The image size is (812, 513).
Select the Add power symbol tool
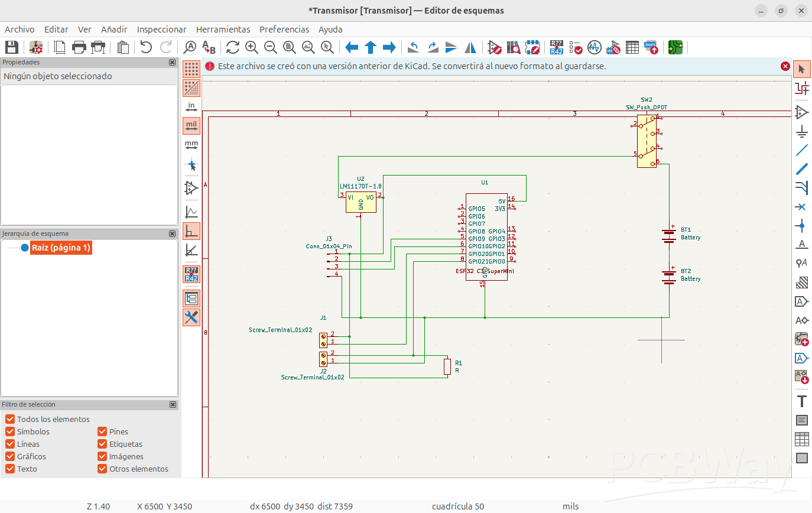[802, 131]
